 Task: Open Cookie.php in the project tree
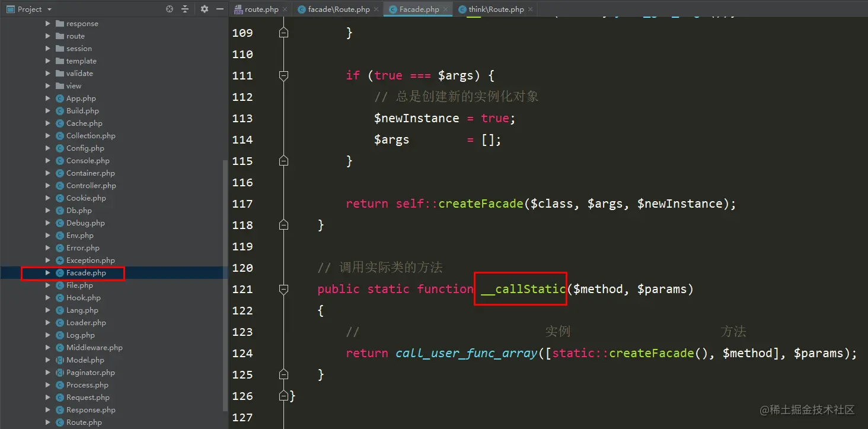click(x=86, y=198)
